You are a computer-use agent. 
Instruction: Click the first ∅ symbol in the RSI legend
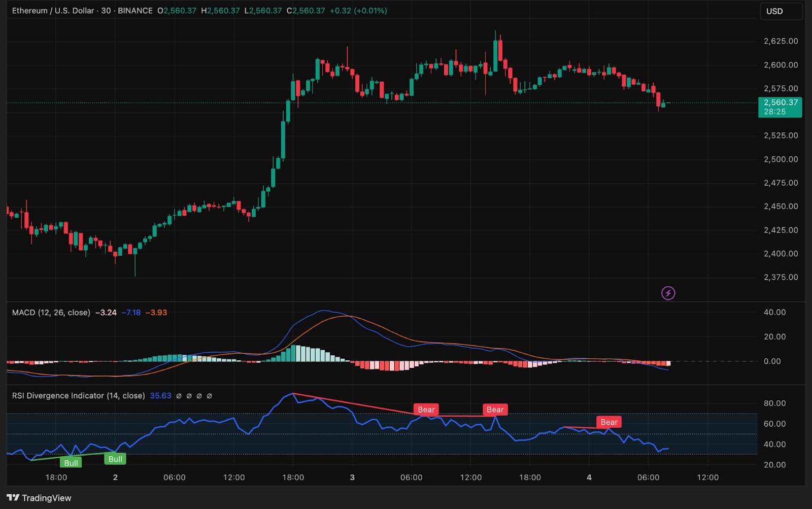[x=179, y=396]
